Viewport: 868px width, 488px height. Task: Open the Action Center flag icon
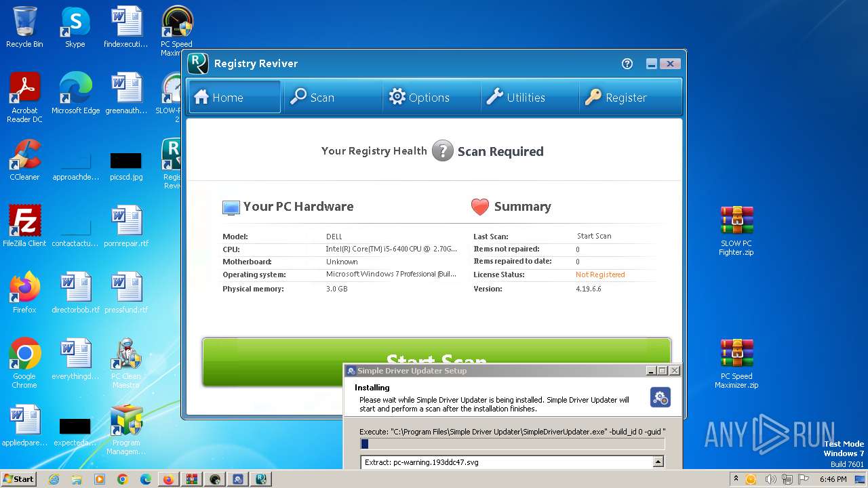pyautogui.click(x=804, y=479)
